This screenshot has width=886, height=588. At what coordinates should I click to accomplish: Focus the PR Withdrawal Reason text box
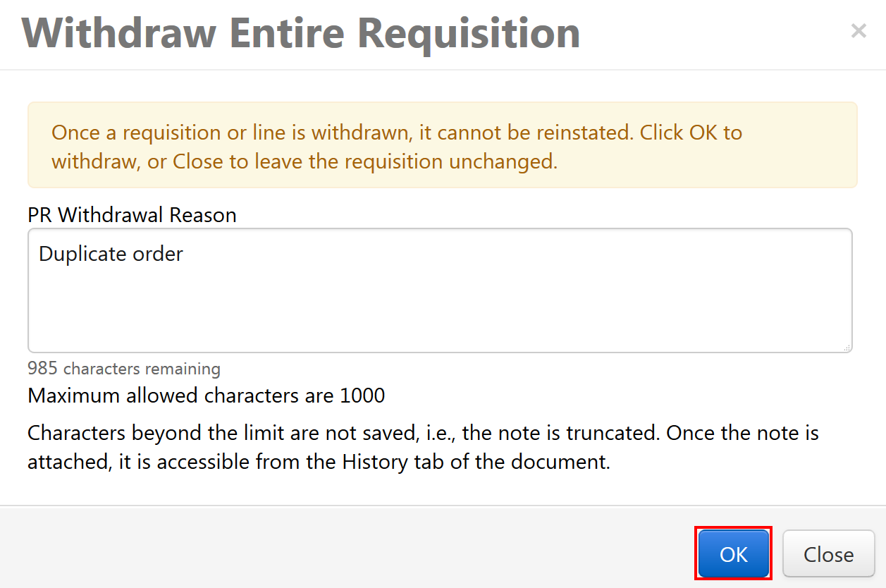440,303
